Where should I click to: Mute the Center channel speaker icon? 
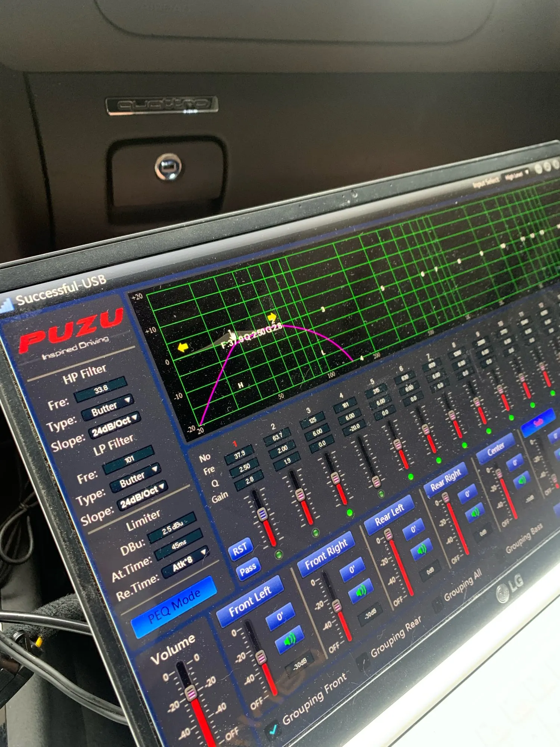click(x=522, y=480)
